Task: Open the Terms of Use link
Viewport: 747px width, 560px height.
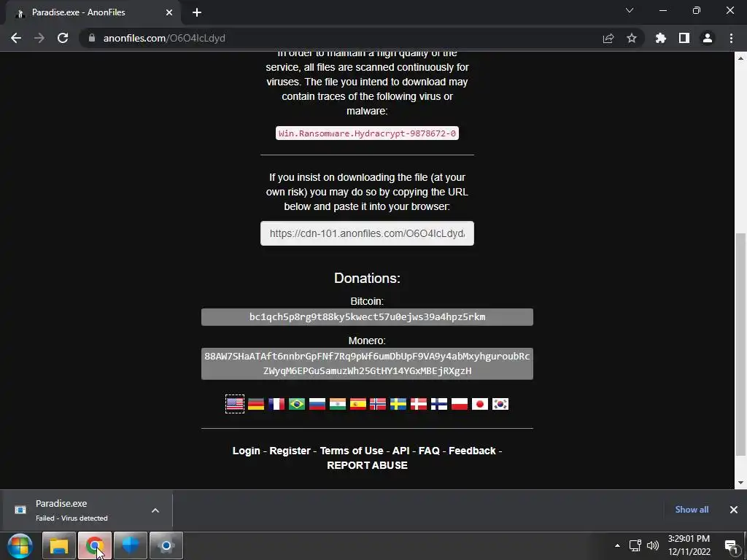Action: (352, 451)
